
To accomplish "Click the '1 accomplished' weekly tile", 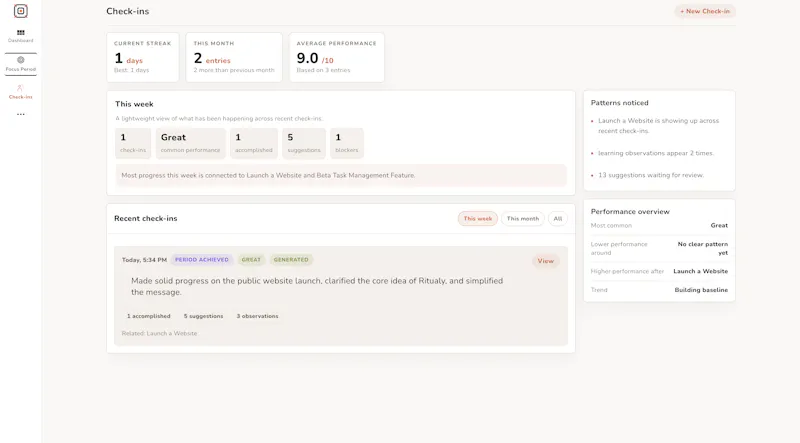I will (254, 143).
